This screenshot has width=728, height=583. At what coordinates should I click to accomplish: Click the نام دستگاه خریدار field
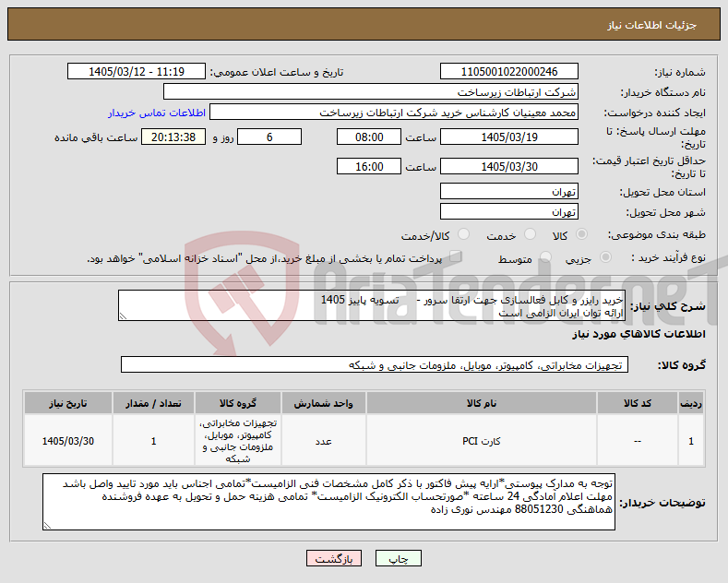[x=371, y=92]
